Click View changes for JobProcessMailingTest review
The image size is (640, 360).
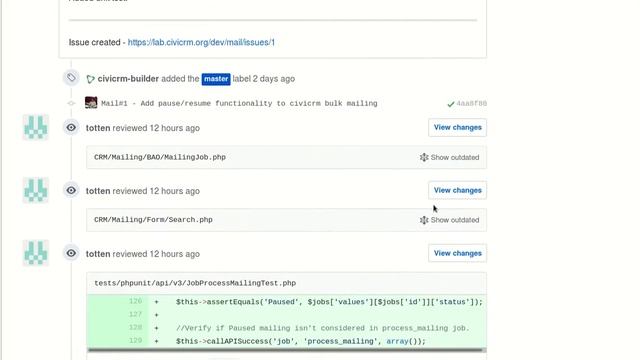[x=457, y=253]
